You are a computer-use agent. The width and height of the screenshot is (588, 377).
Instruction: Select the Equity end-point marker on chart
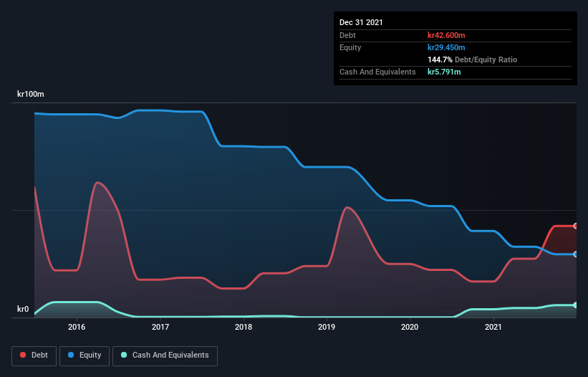pyautogui.click(x=576, y=254)
